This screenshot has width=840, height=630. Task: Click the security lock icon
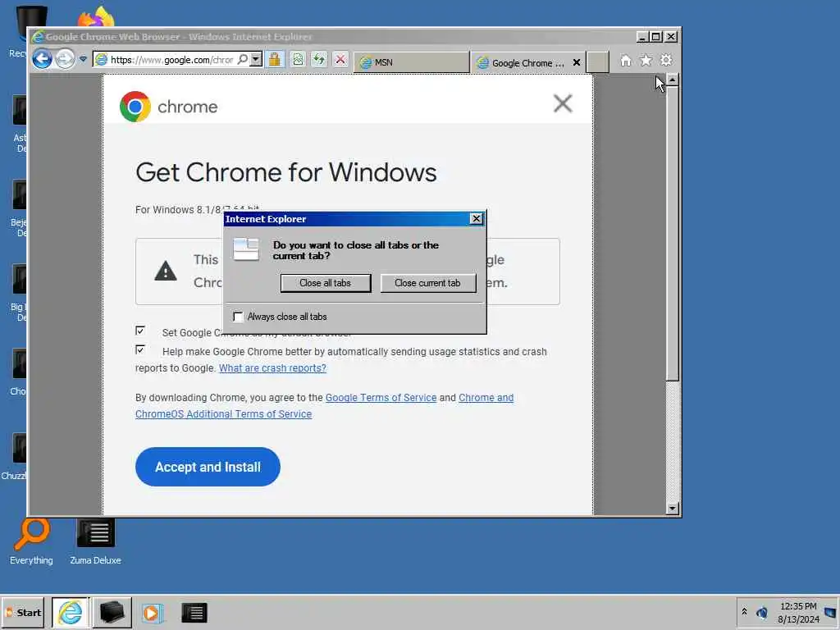274,59
